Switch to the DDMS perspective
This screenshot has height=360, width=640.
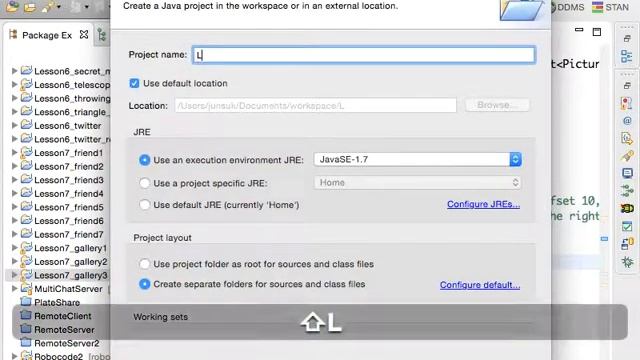pos(567,7)
